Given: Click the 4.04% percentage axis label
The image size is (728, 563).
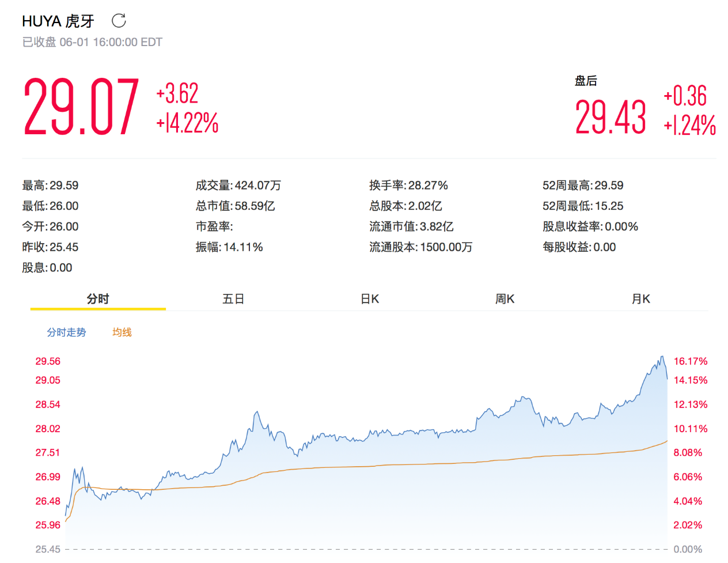Looking at the screenshot, I should 688,501.
